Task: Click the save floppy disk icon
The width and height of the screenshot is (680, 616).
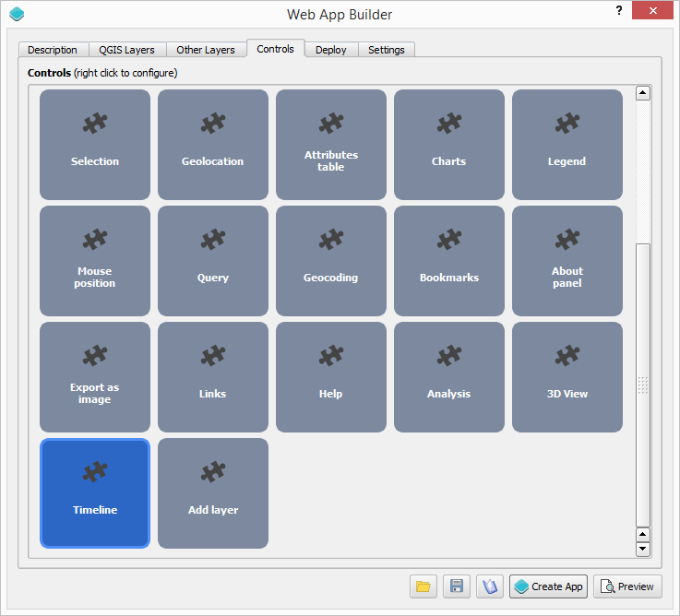Action: click(x=457, y=586)
